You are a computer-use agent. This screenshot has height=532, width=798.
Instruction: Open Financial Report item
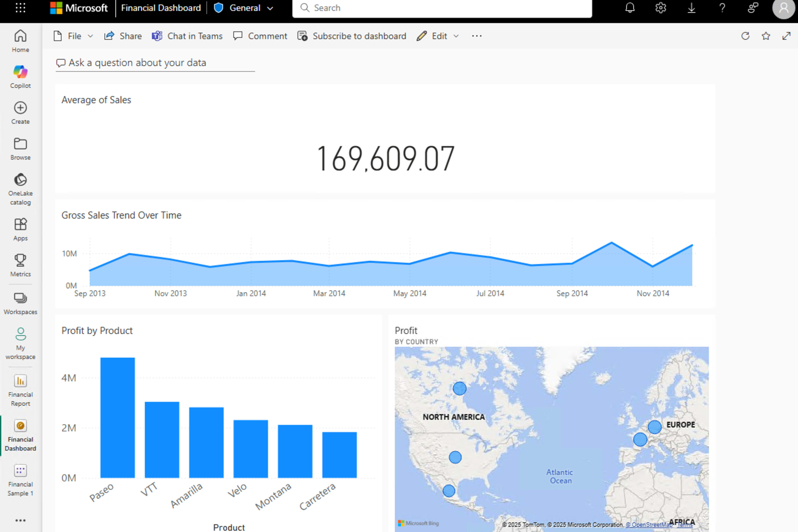point(20,390)
